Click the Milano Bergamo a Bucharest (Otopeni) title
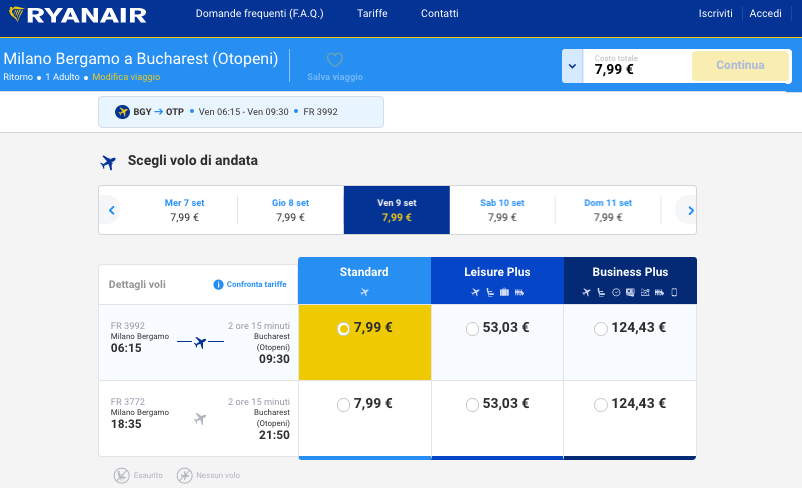 tap(141, 59)
